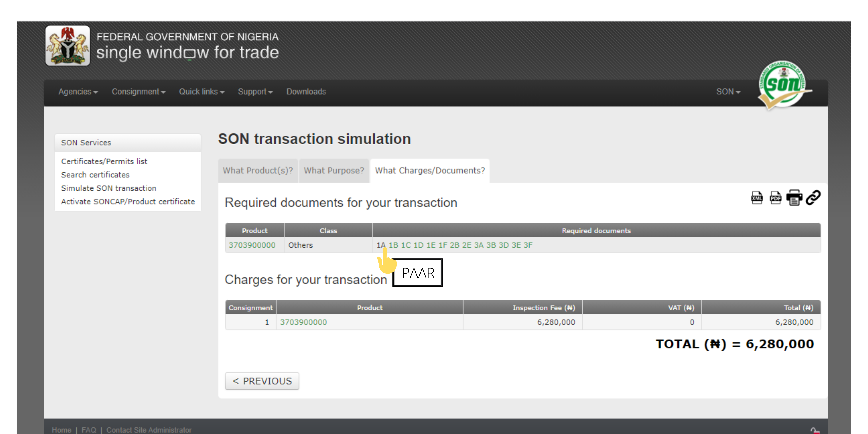
Task: Open product 3703900000 in required documents table
Action: (x=252, y=245)
